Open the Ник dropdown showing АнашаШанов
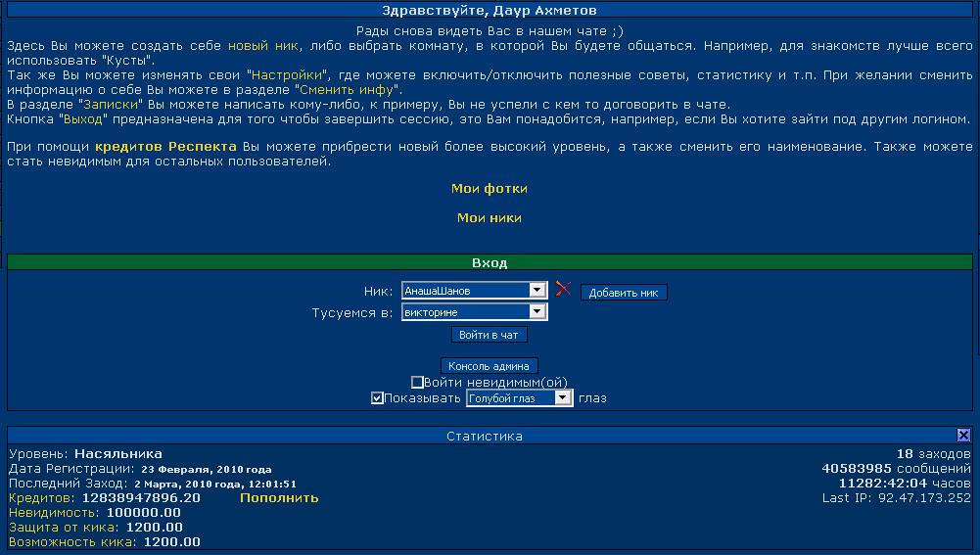 [x=475, y=290]
